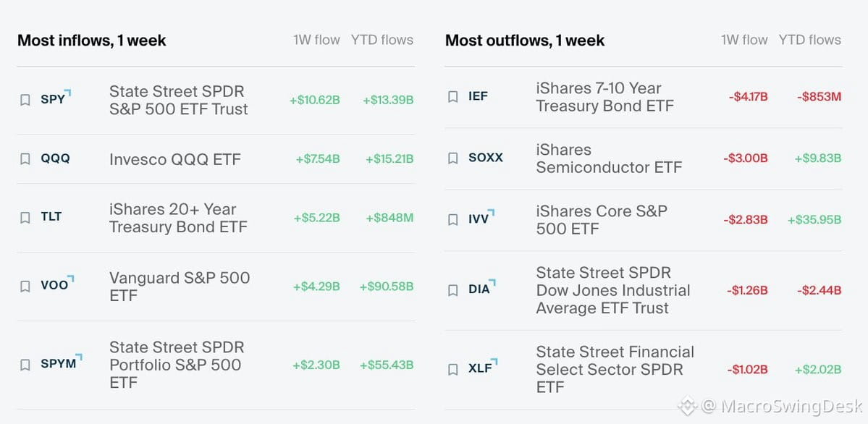The image size is (868, 424).
Task: Open iShares Semiconductor ETF page
Action: click(609, 158)
